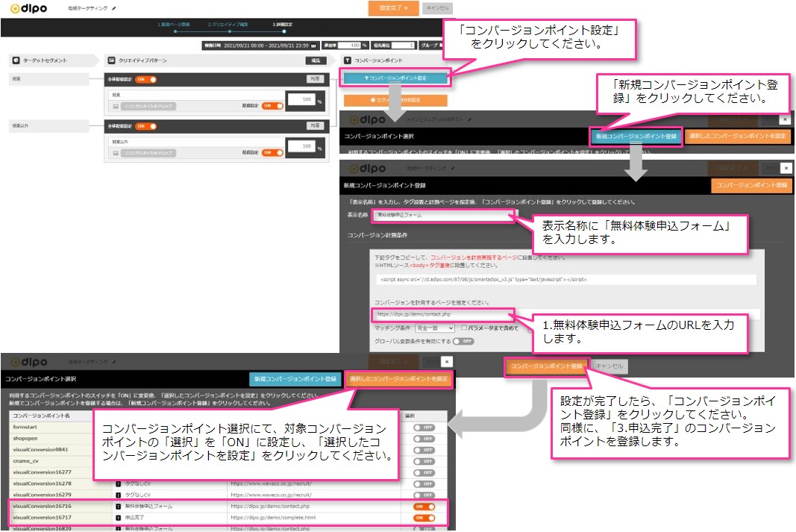Toggle グローバル変数条件を有効にする switch

click(463, 341)
